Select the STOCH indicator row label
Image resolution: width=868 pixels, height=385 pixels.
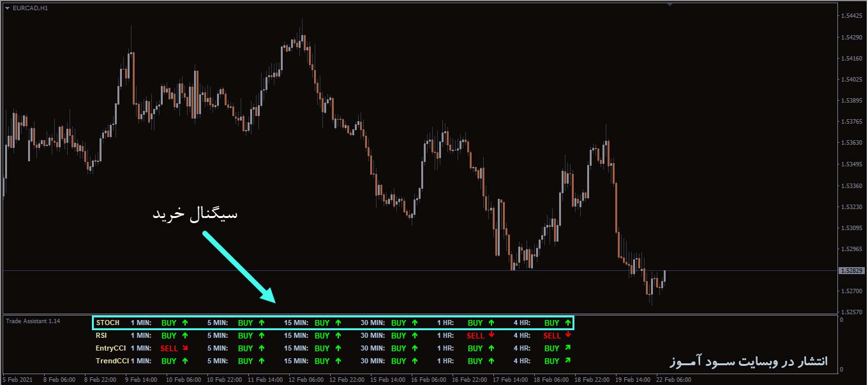[107, 323]
